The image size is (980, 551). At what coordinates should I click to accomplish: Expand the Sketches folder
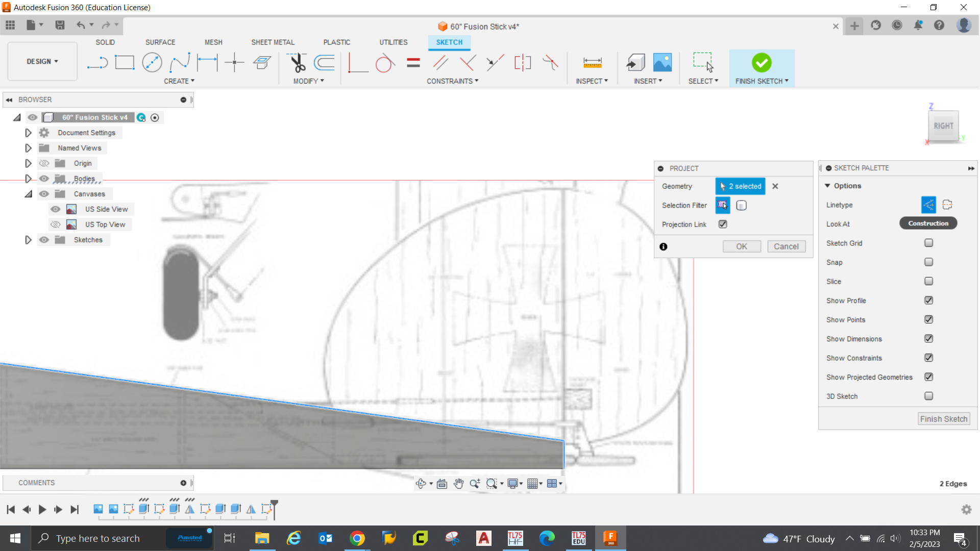(28, 240)
